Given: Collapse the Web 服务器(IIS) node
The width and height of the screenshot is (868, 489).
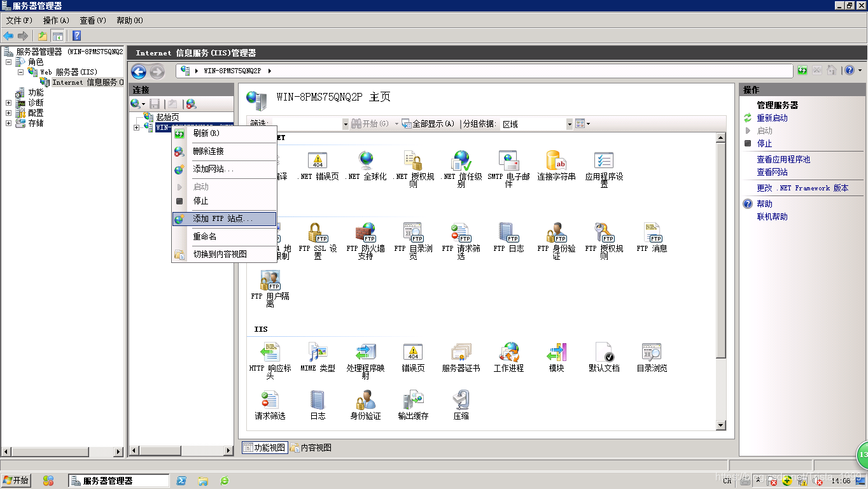Looking at the screenshot, I should 21,72.
